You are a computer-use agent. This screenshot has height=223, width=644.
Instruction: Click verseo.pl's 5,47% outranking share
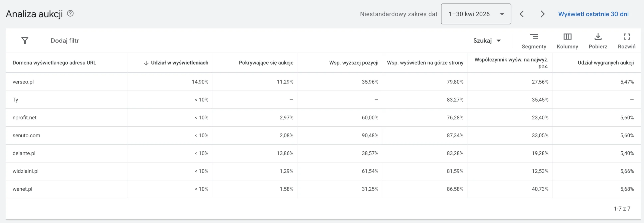tap(627, 82)
